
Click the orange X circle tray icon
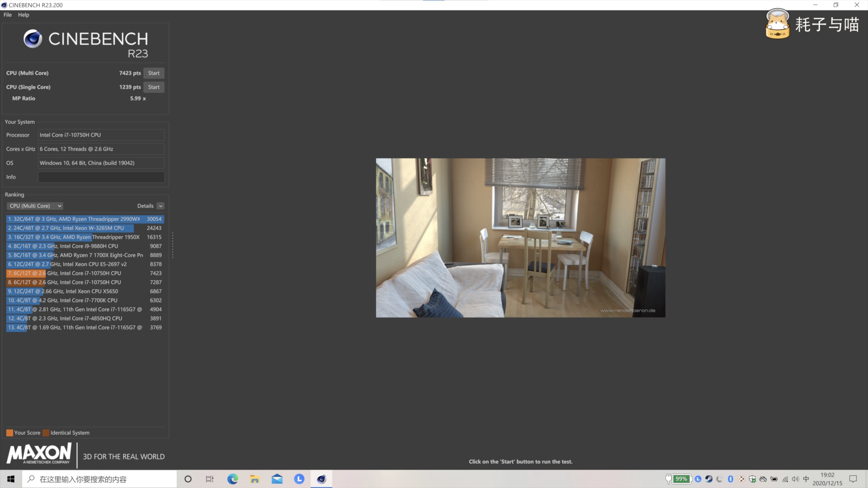741,479
